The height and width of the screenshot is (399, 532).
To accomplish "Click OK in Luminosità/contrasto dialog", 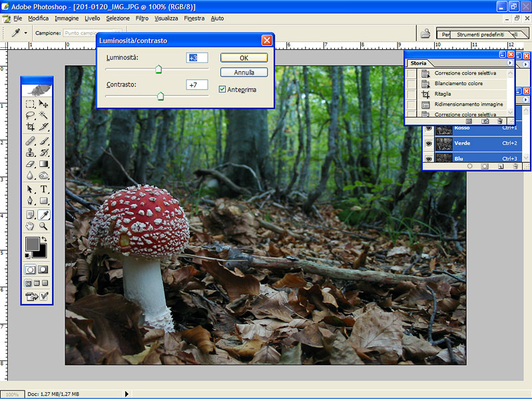I will (244, 58).
